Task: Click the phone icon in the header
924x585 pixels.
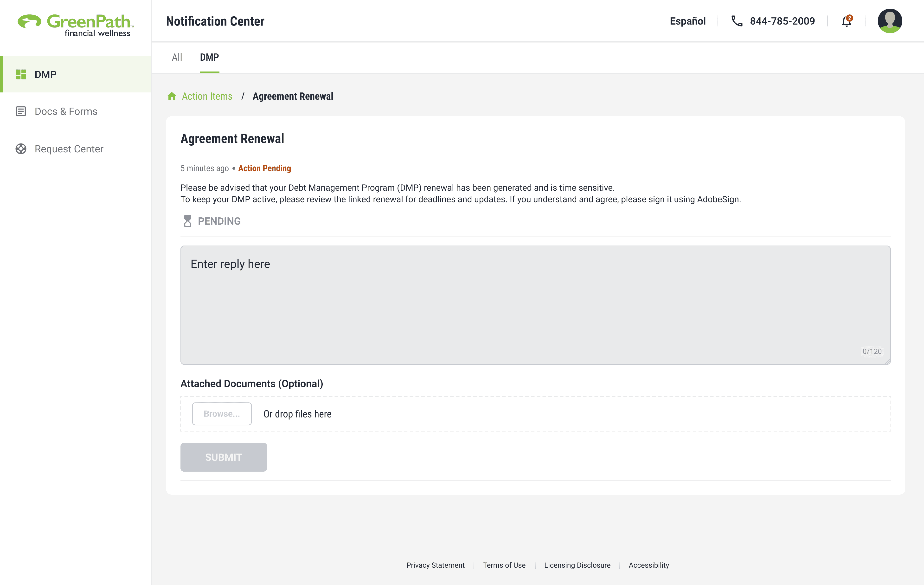Action: pyautogui.click(x=737, y=21)
